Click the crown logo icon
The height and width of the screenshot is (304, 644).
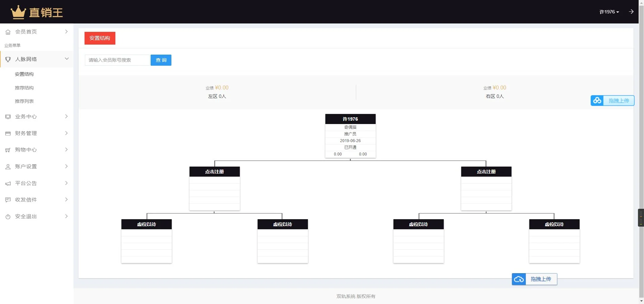click(x=18, y=12)
